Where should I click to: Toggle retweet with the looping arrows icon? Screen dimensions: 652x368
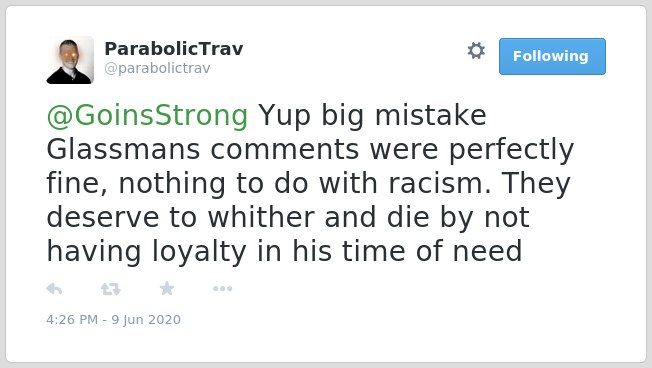(x=111, y=289)
